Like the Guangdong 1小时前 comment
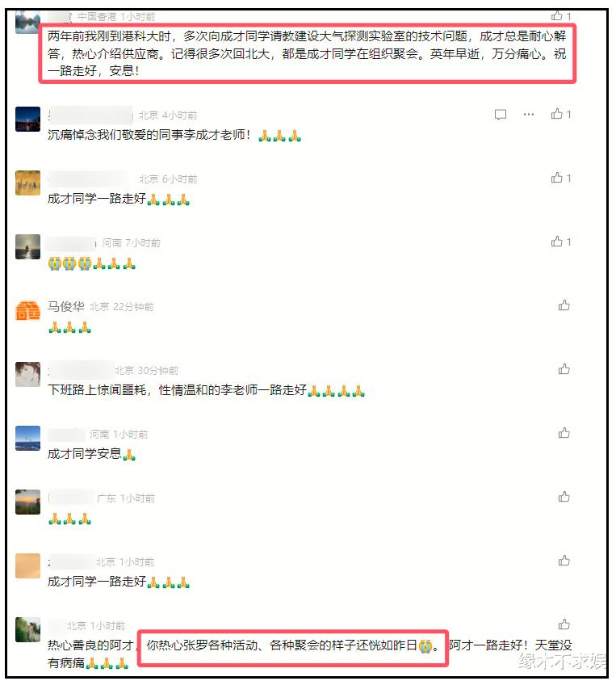This screenshot has height=681, width=616. [x=564, y=497]
